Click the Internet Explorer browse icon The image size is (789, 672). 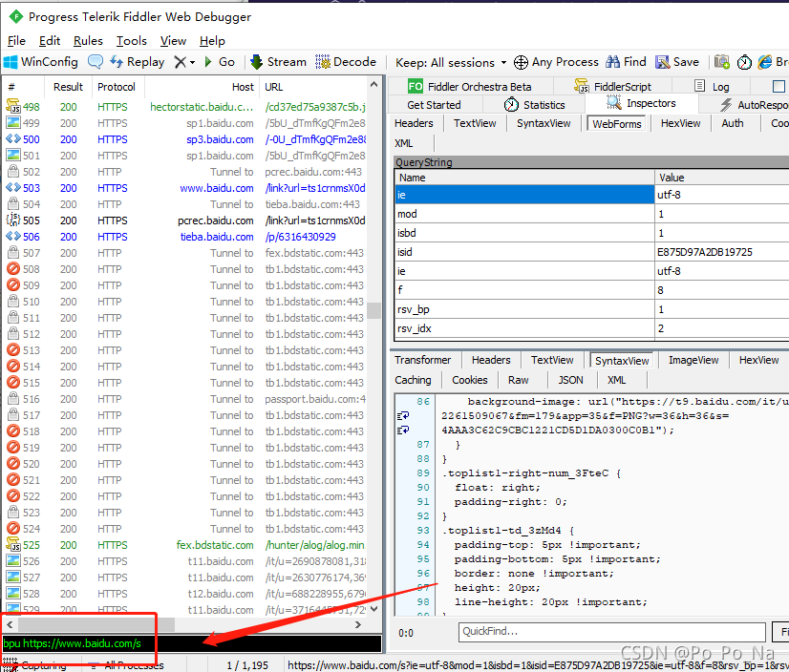coord(765,62)
